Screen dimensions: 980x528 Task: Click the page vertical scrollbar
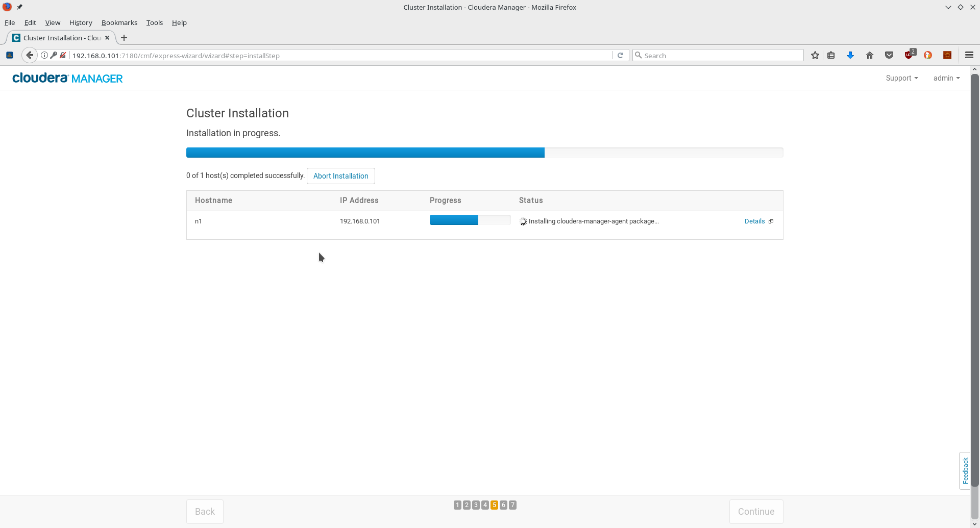(975, 281)
